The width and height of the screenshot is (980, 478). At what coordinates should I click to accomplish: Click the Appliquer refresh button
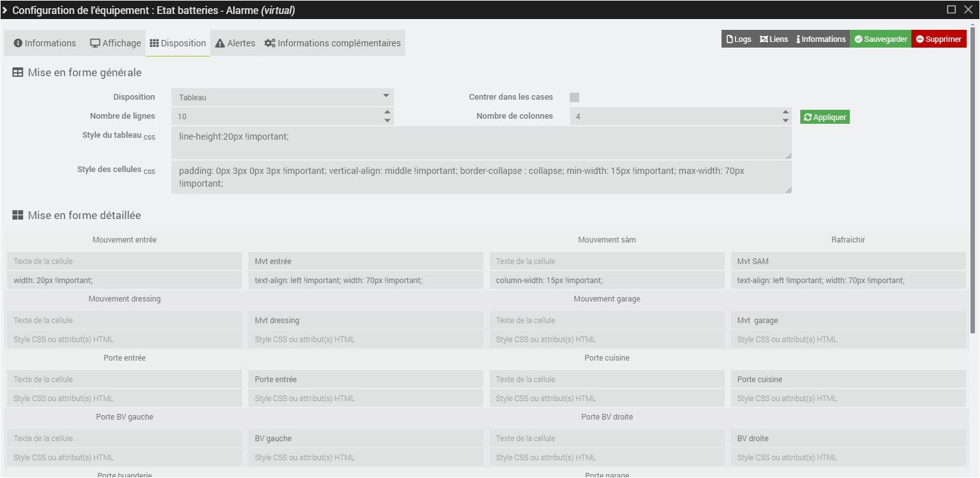pyautogui.click(x=824, y=117)
